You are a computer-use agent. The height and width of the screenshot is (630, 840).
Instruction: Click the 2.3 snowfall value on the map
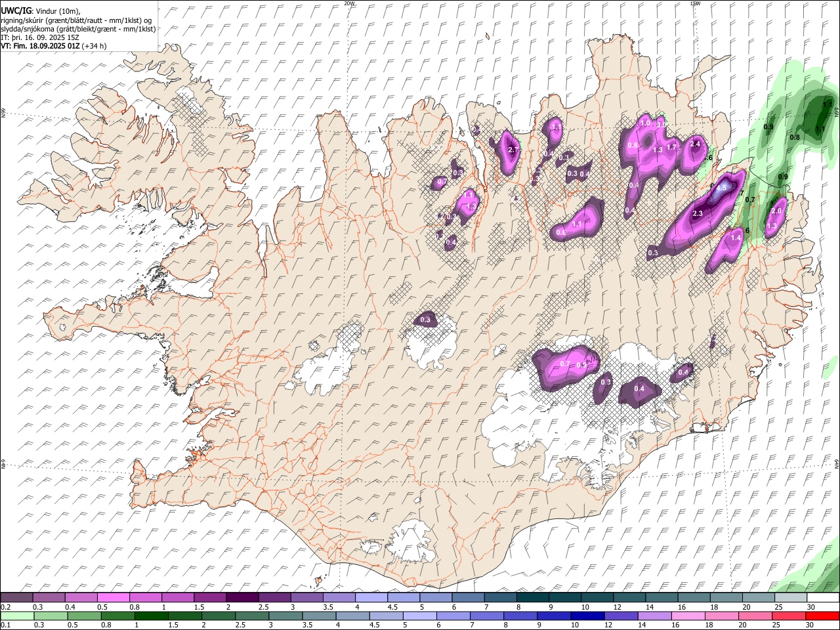tap(698, 214)
